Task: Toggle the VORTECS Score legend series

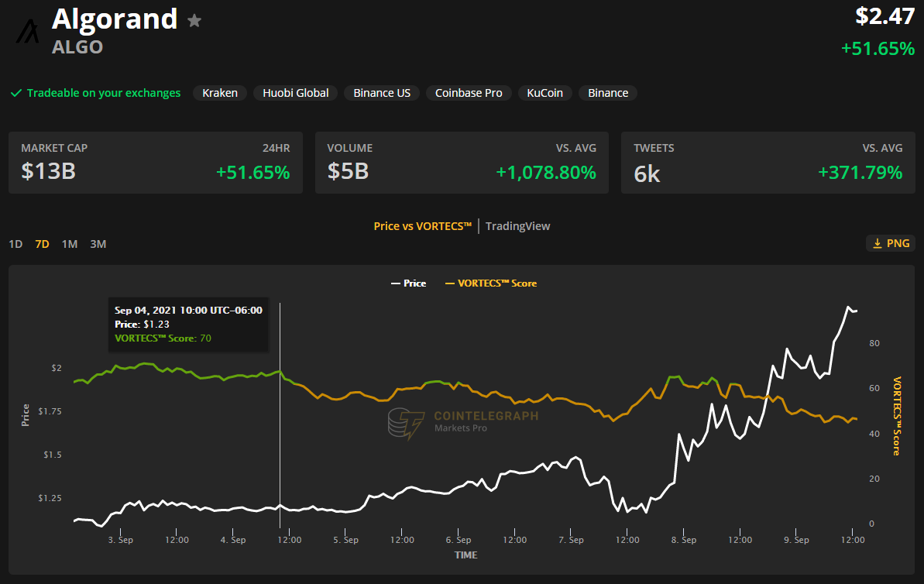Action: tap(491, 283)
